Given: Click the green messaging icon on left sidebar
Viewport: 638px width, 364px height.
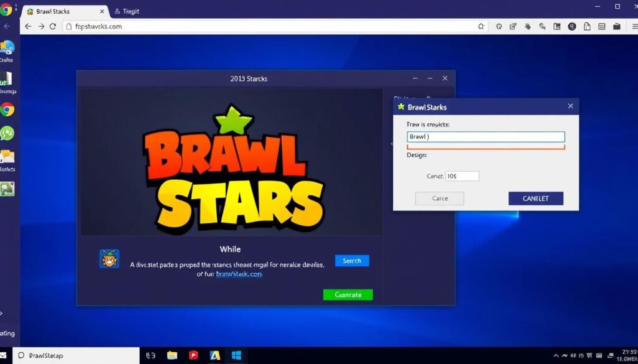Looking at the screenshot, I should (8, 134).
